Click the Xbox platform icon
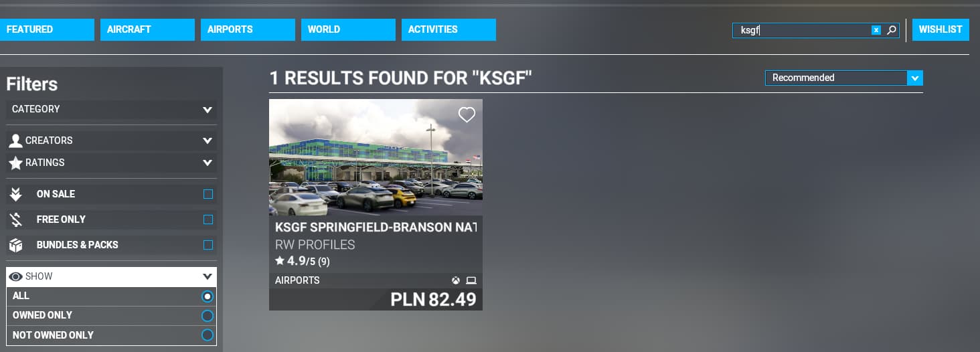The width and height of the screenshot is (980, 352). pyautogui.click(x=456, y=280)
